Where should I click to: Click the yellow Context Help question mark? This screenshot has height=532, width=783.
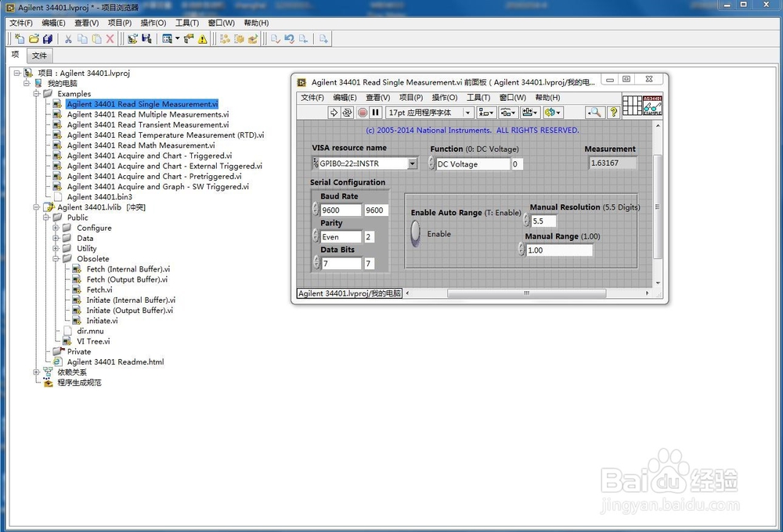click(x=613, y=113)
